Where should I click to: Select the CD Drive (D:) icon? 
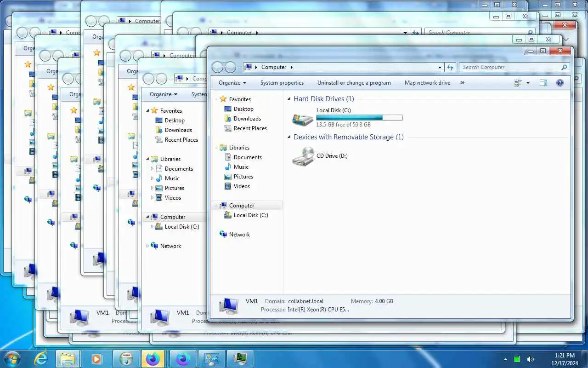pos(303,156)
